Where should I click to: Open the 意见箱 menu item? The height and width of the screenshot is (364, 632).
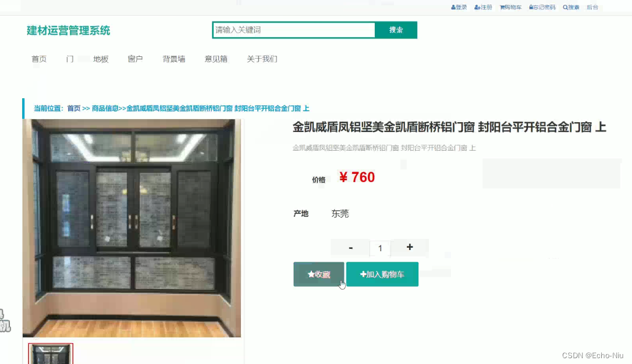pos(216,59)
